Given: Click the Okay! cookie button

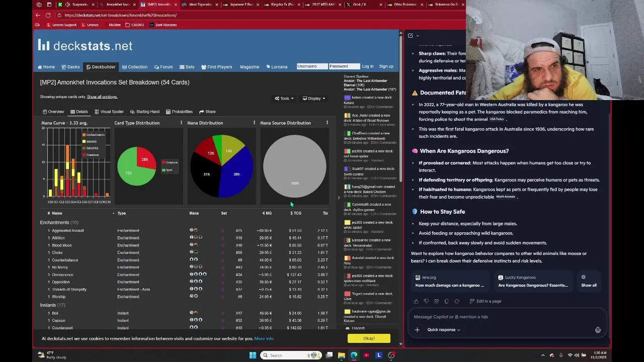Looking at the screenshot, I should 369,338.
